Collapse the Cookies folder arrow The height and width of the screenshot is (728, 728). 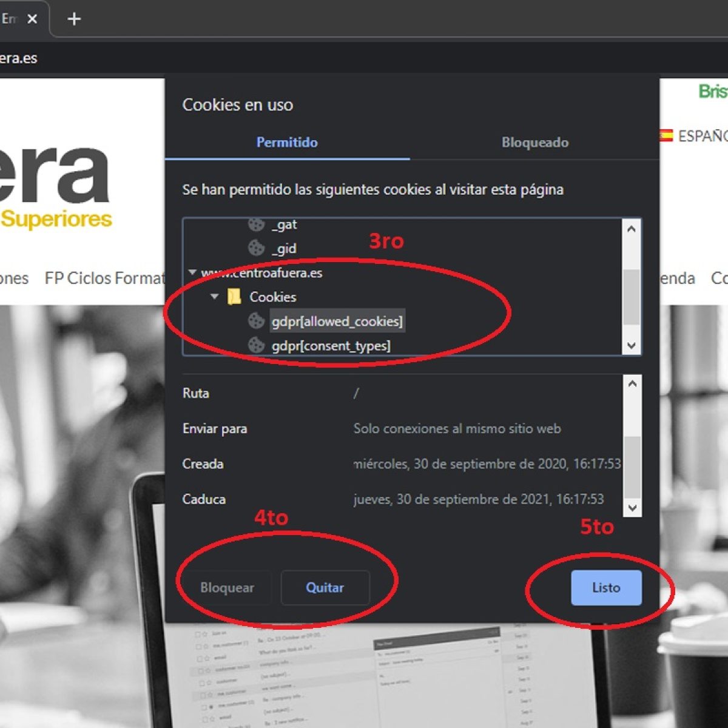[x=214, y=297]
